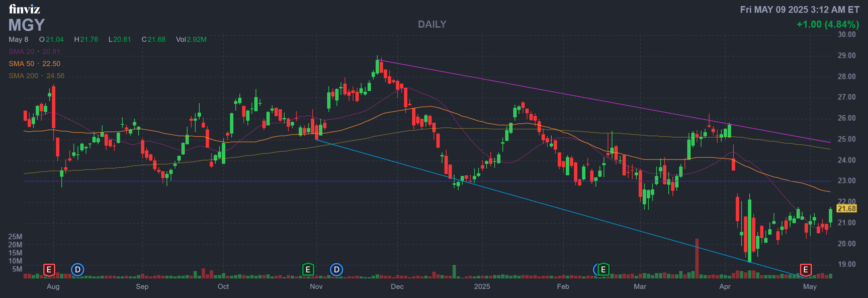Click the 25M volume axis label

[x=15, y=237]
